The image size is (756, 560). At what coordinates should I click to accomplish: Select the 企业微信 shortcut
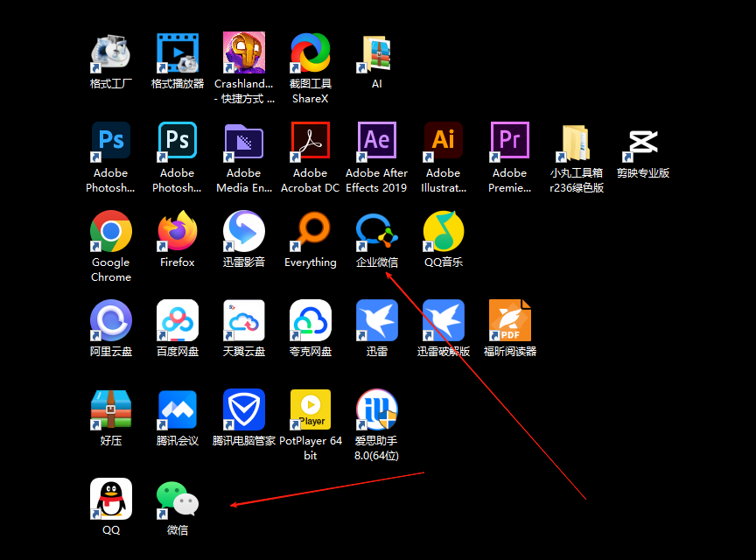(377, 231)
